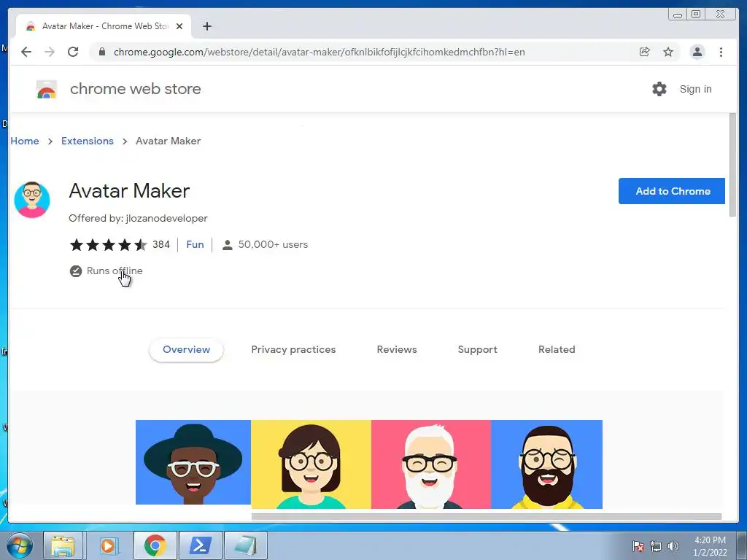The height and width of the screenshot is (560, 747).
Task: Open the web store settings gear
Action: [659, 89]
